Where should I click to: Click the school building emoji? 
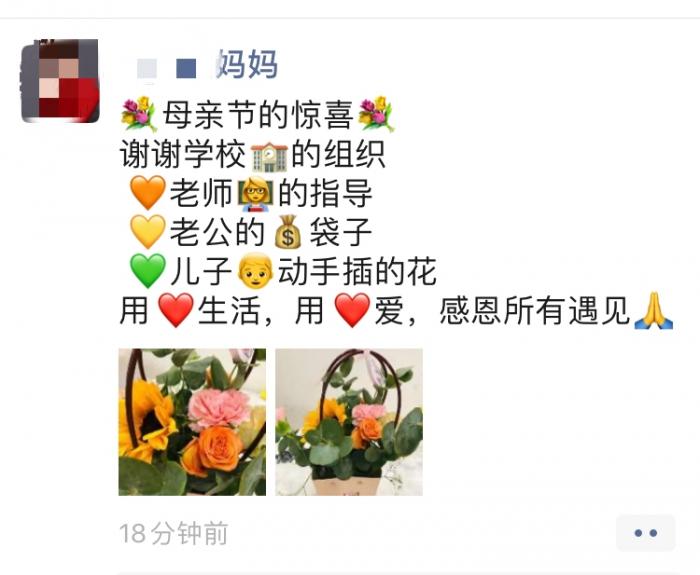(269, 156)
